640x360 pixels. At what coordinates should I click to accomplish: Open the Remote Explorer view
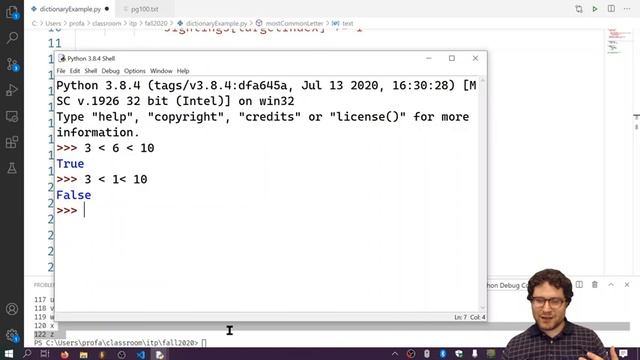[12, 116]
